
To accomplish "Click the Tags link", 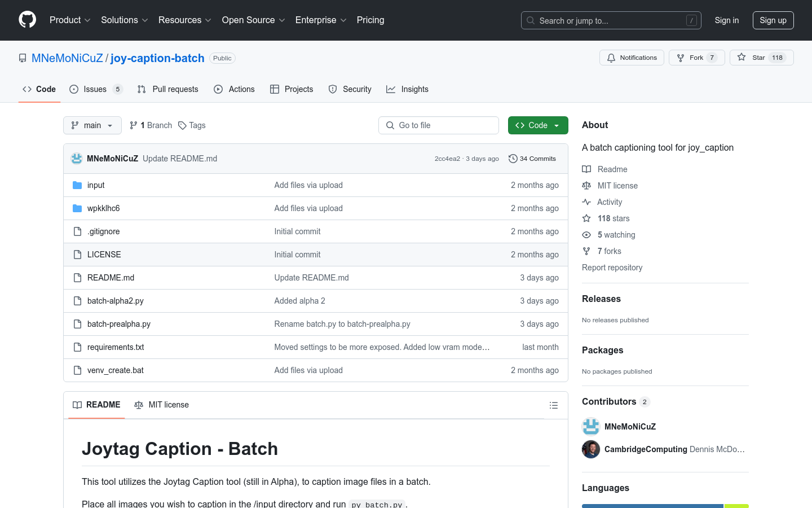I will coord(192,125).
